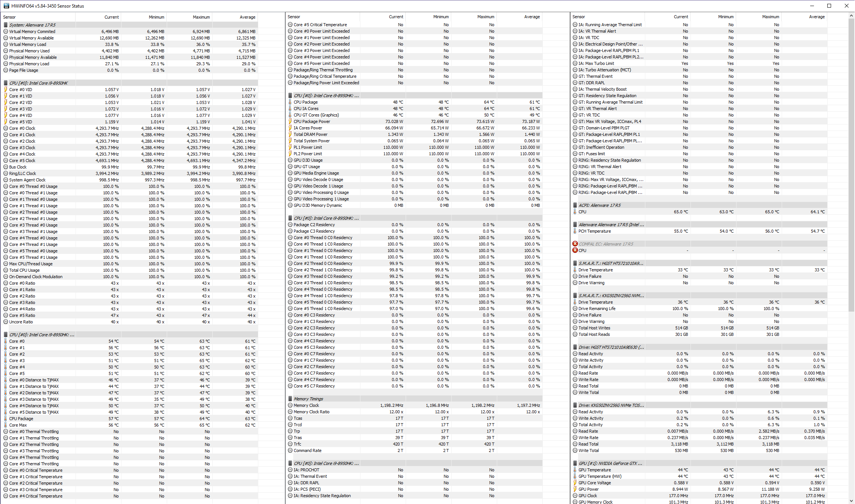Image resolution: width=855 pixels, height=504 pixels.
Task: Select the Core #4 Thread 1 C0 Residency row
Action: pos(414,296)
